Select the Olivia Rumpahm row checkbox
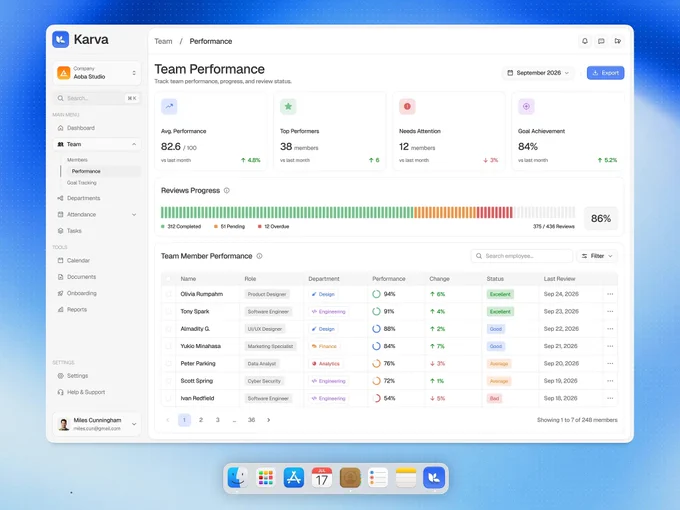The image size is (680, 510). tap(168, 294)
